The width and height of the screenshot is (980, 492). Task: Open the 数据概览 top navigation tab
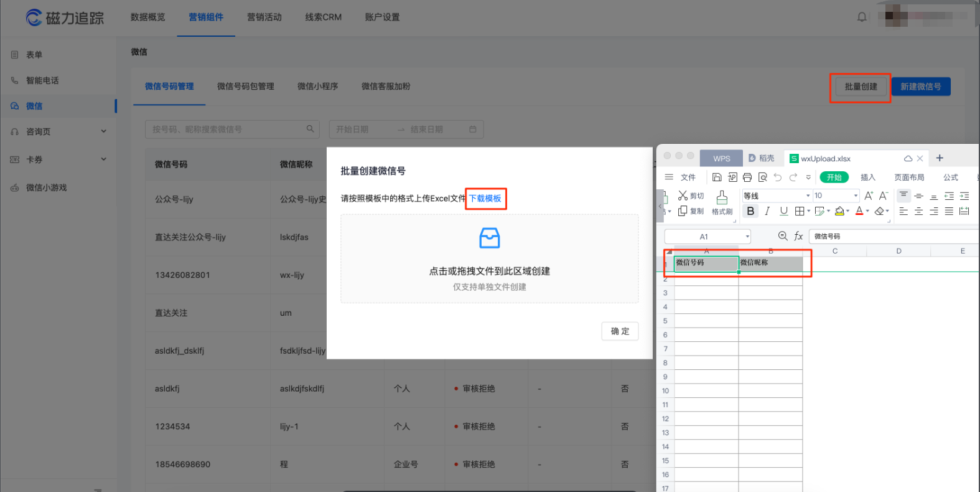pos(148,17)
